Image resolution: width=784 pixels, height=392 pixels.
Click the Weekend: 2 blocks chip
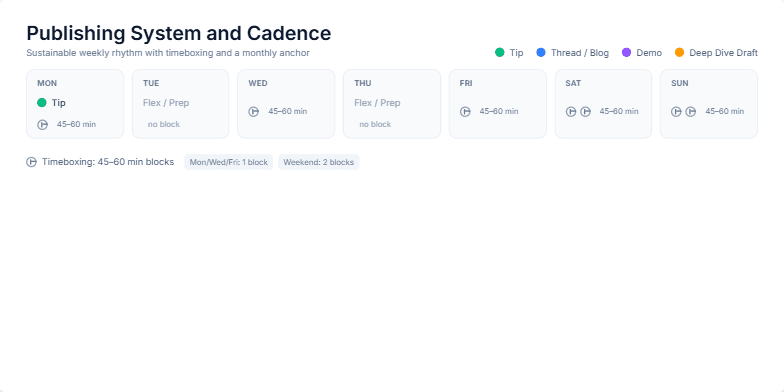coord(318,162)
